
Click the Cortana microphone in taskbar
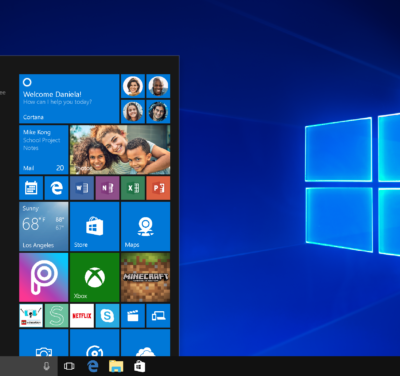click(x=46, y=366)
